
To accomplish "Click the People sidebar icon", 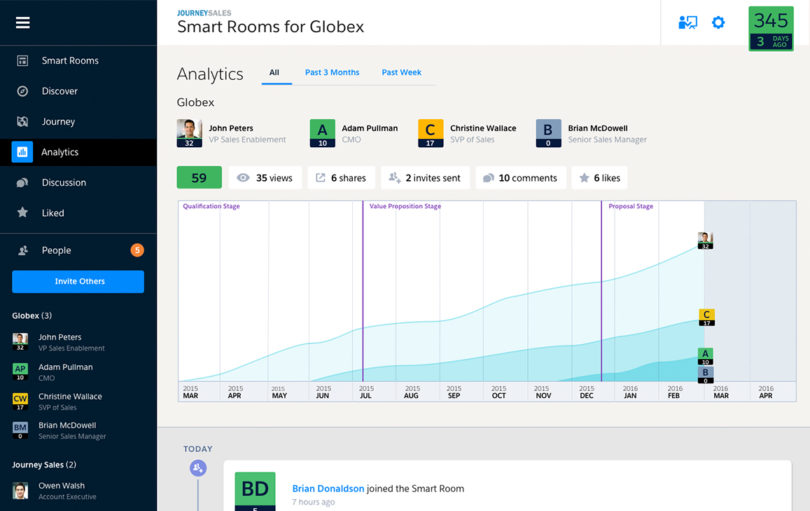I will (x=23, y=250).
